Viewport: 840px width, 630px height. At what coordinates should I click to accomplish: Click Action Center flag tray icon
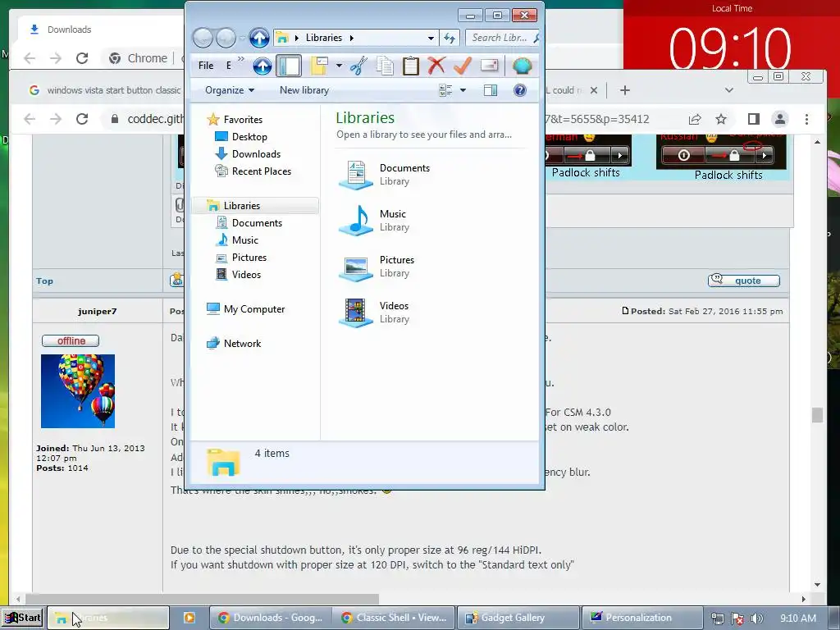coord(737,619)
